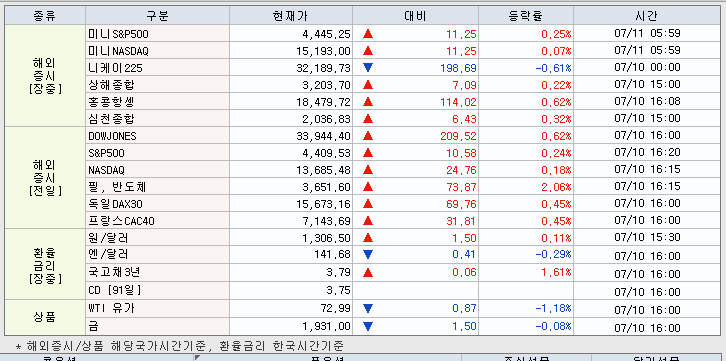Click the current price 72.99

(x=335, y=309)
